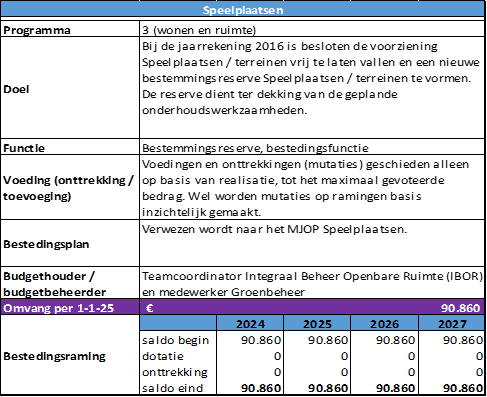Select the Doel description text cell
The height and width of the screenshot is (397, 487).
point(312,88)
